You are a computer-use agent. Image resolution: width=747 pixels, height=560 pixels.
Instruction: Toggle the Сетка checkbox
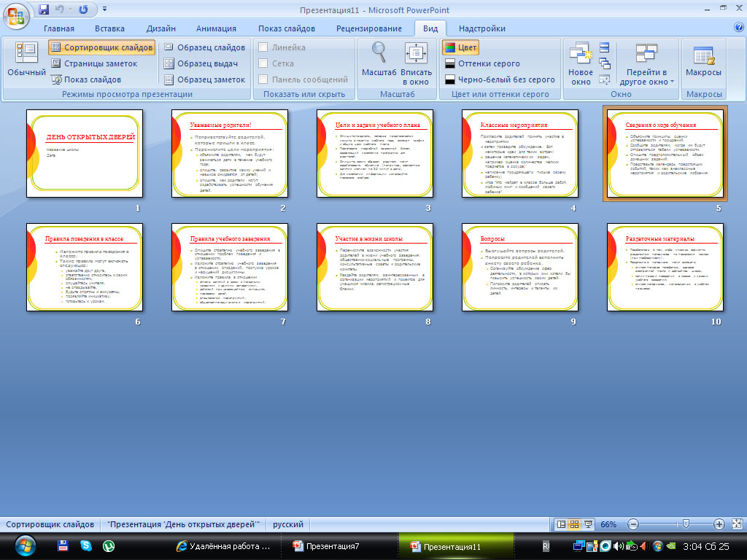pyautogui.click(x=263, y=63)
